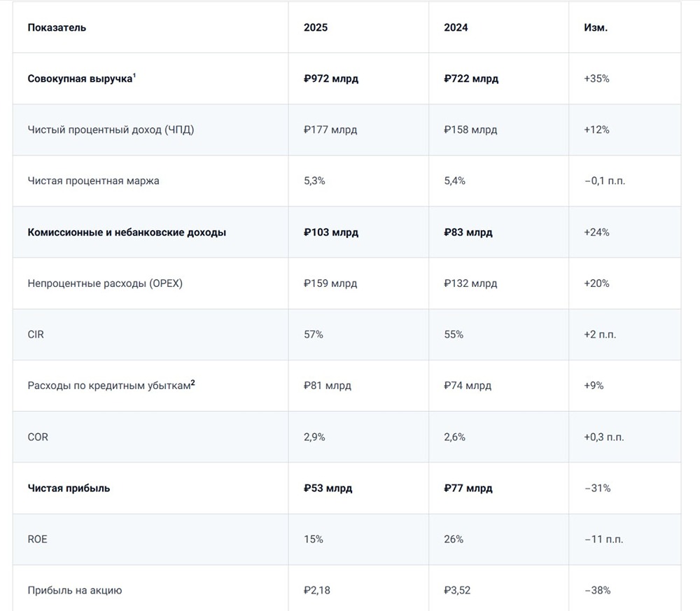Click Комиссионные и небанковские доходы row title
This screenshot has width=700, height=611.
tap(127, 232)
